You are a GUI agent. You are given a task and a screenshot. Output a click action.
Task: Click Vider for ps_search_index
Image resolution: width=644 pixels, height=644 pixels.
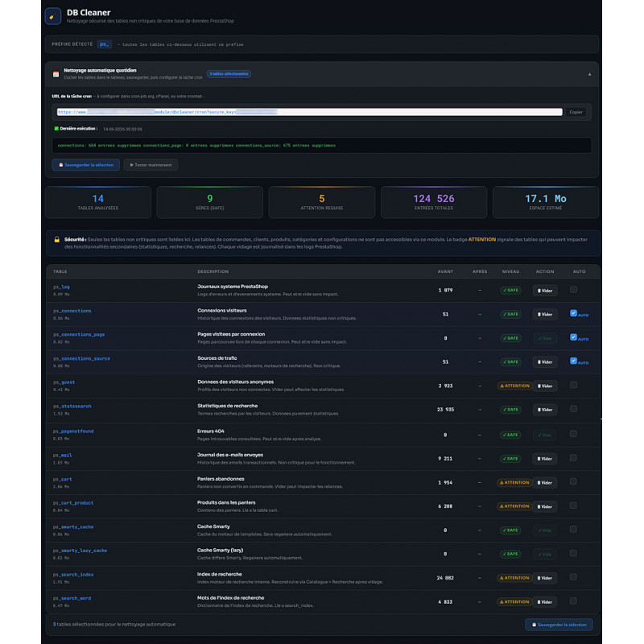545,578
